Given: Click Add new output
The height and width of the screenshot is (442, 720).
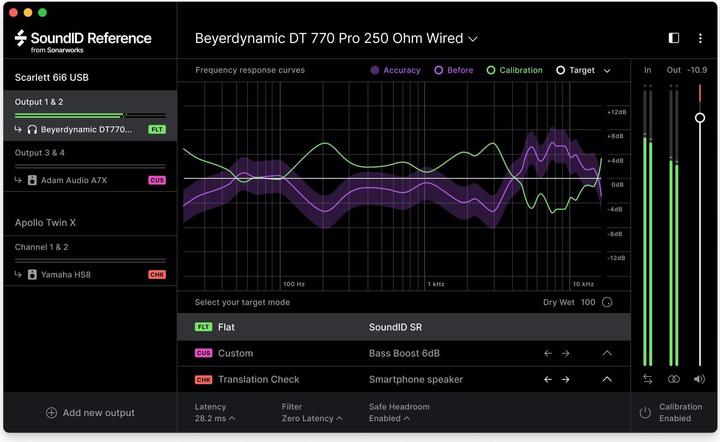Looking at the screenshot, I should pos(90,413).
